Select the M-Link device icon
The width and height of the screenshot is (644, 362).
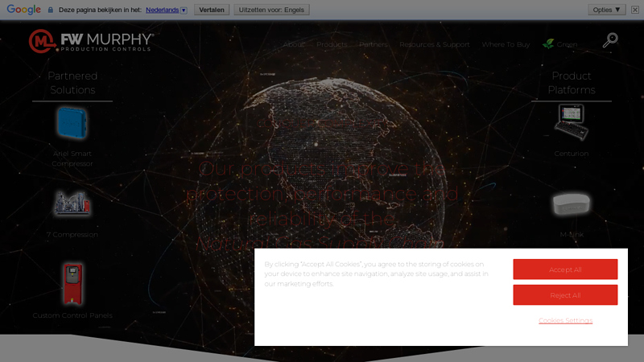coord(572,204)
